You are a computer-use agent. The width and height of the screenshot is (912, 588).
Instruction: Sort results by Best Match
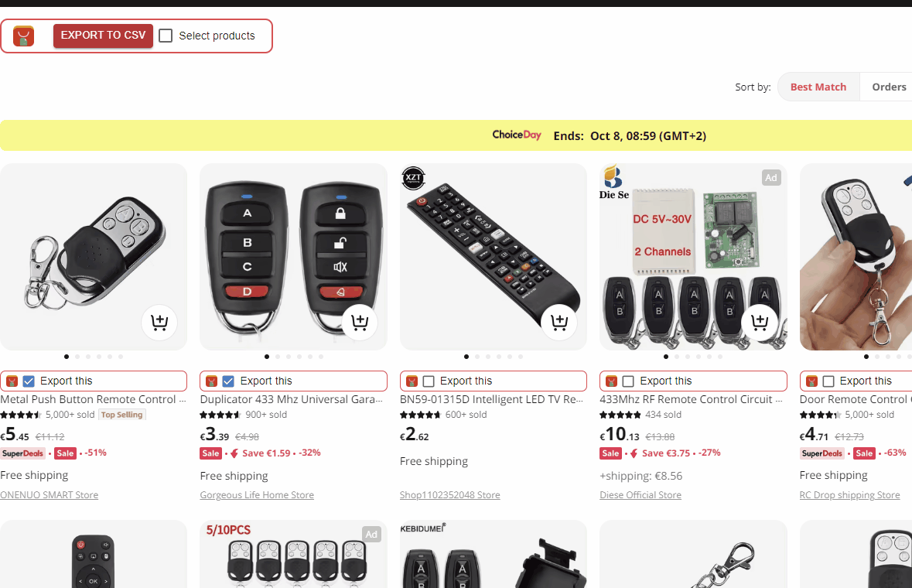(818, 87)
